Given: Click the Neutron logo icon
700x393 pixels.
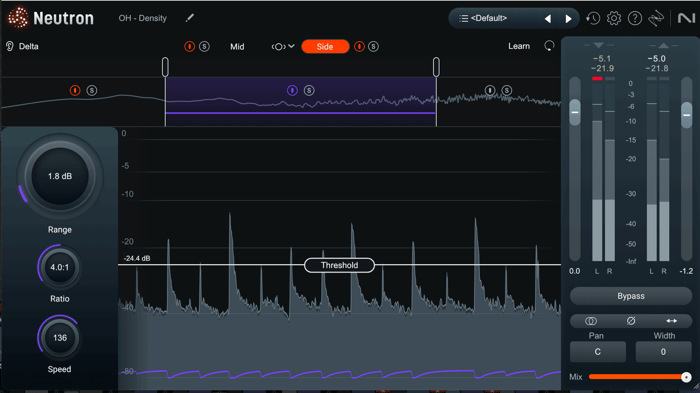Looking at the screenshot, I should (18, 18).
